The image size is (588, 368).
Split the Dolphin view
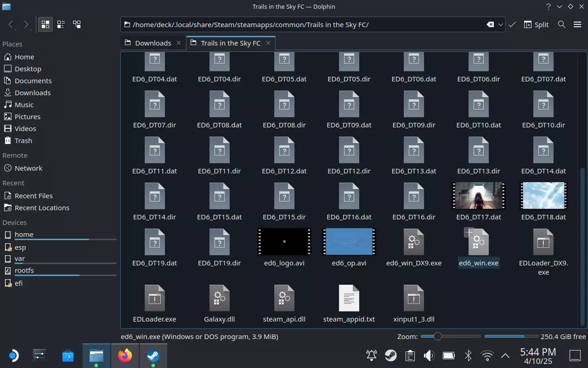536,24
